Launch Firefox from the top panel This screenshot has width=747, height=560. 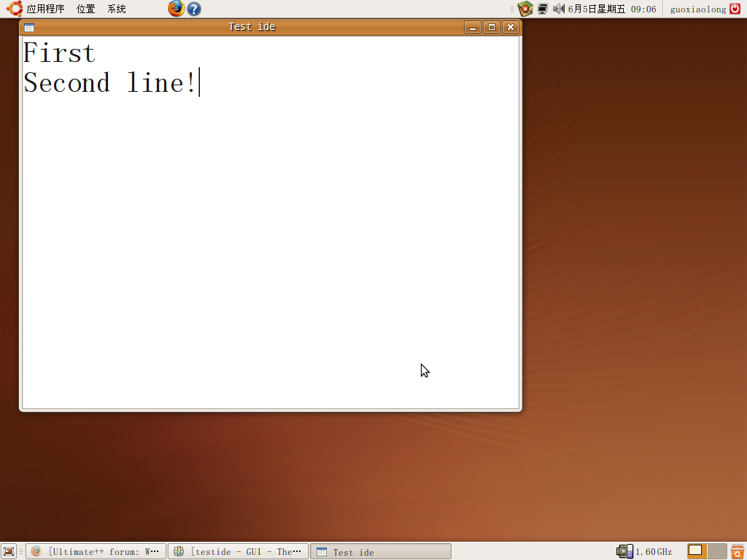coord(176,9)
